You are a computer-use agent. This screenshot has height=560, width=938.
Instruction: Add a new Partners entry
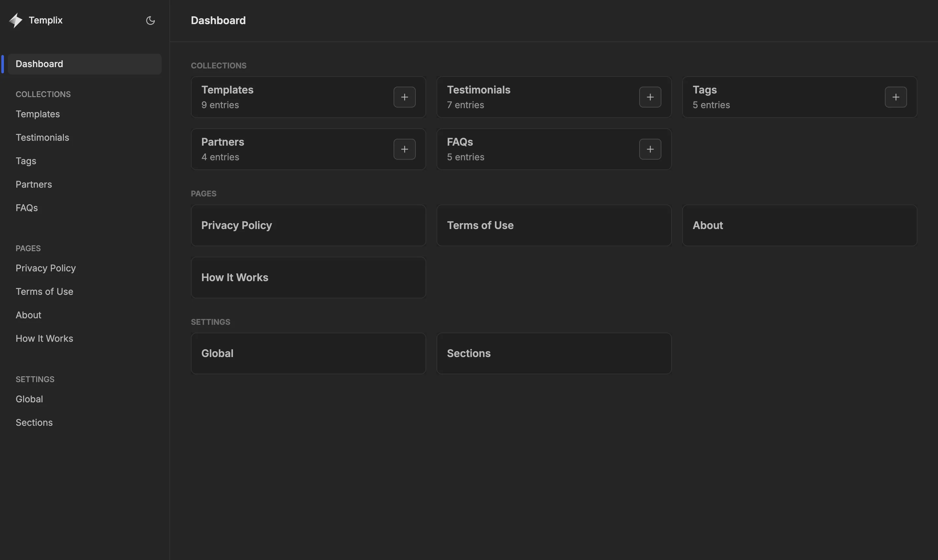[404, 149]
